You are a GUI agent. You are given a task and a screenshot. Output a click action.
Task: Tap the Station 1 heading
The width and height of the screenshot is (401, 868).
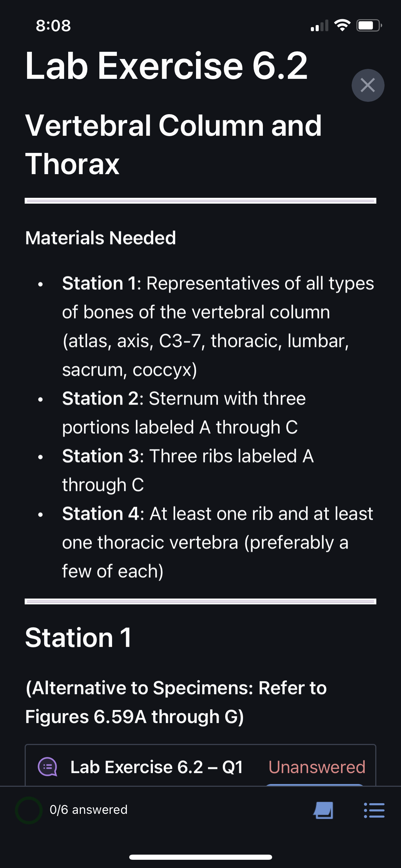[78, 638]
